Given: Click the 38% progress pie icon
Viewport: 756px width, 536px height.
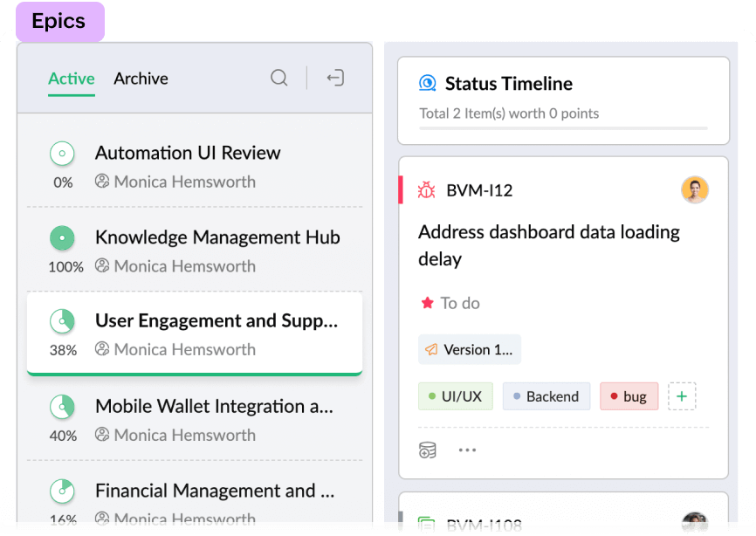Looking at the screenshot, I should (62, 321).
